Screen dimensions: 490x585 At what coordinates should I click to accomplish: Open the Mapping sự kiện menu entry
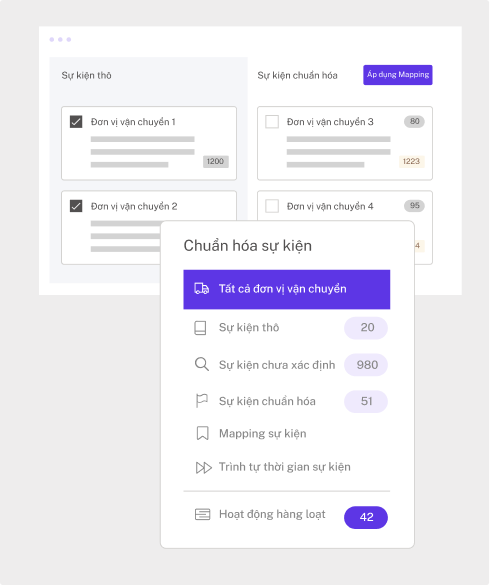click(287, 434)
